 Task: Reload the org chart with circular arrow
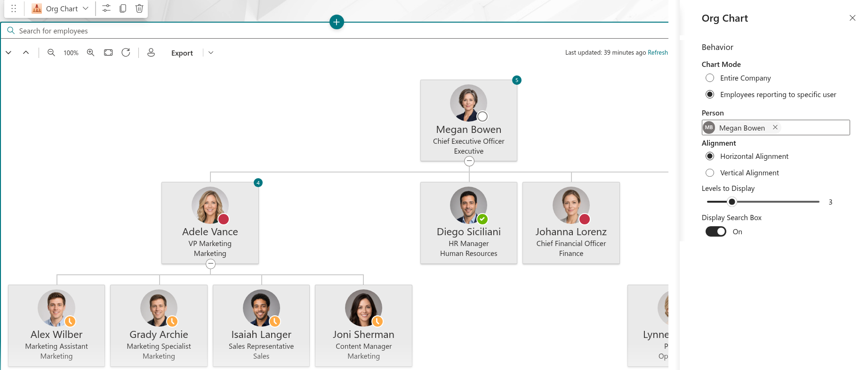pyautogui.click(x=126, y=53)
